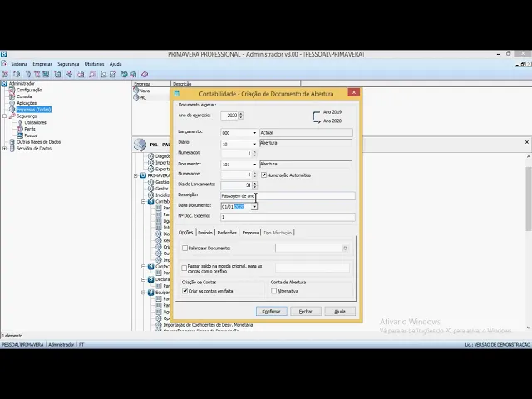Enable the Alternativa checkbox
The height and width of the screenshot is (399, 532).
click(273, 291)
